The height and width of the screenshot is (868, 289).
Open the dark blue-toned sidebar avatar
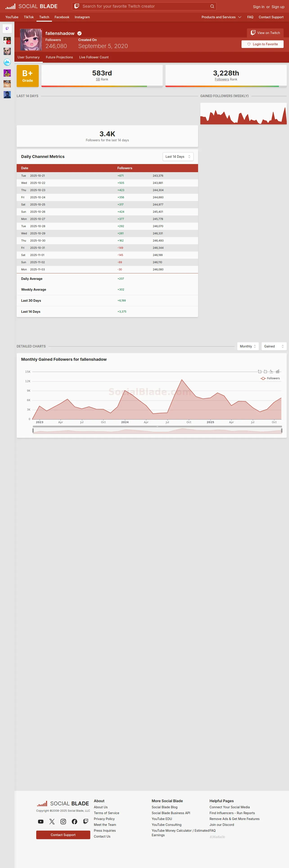(x=7, y=94)
